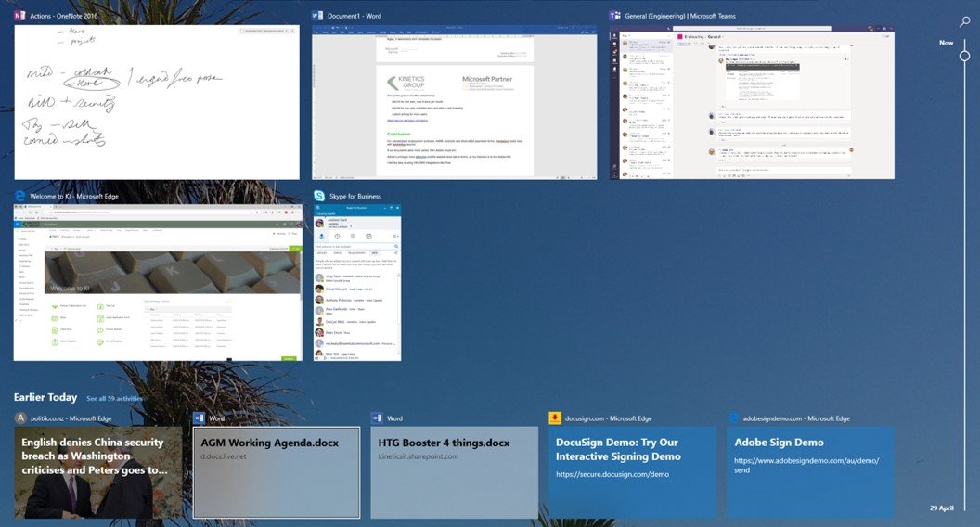Open HTG Booster 4 things.docx activity card

(x=455, y=472)
